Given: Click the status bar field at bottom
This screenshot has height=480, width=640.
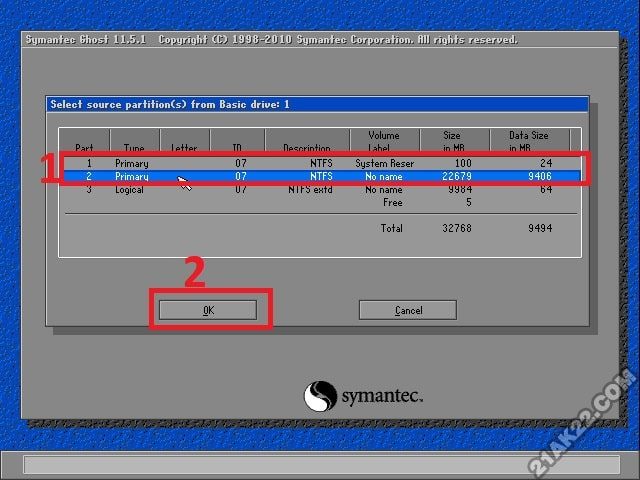Looking at the screenshot, I should (x=322, y=465).
